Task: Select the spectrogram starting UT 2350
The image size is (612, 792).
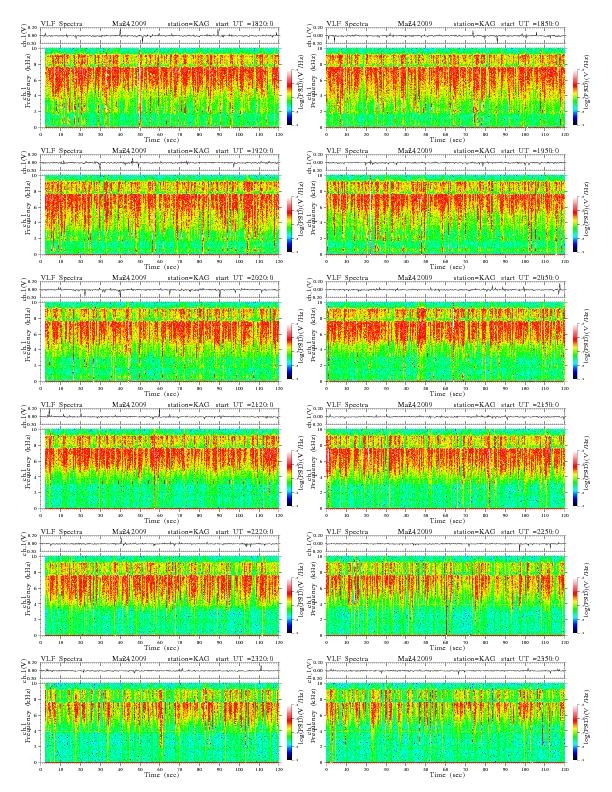Action: (445, 723)
